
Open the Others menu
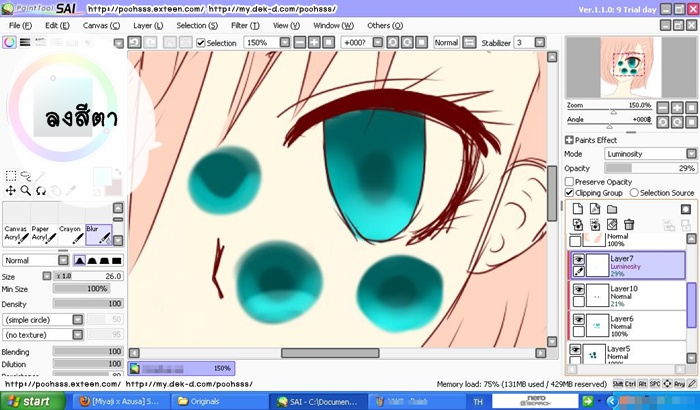pos(385,25)
